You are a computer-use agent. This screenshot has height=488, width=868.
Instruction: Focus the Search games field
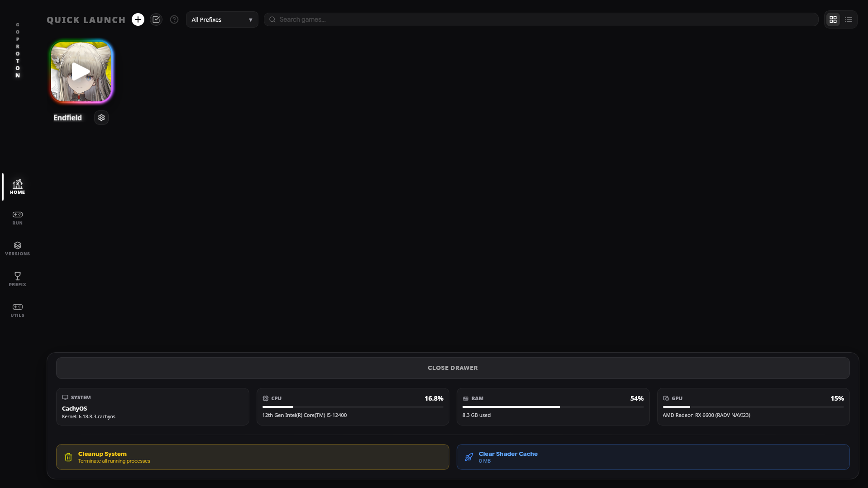(x=541, y=19)
